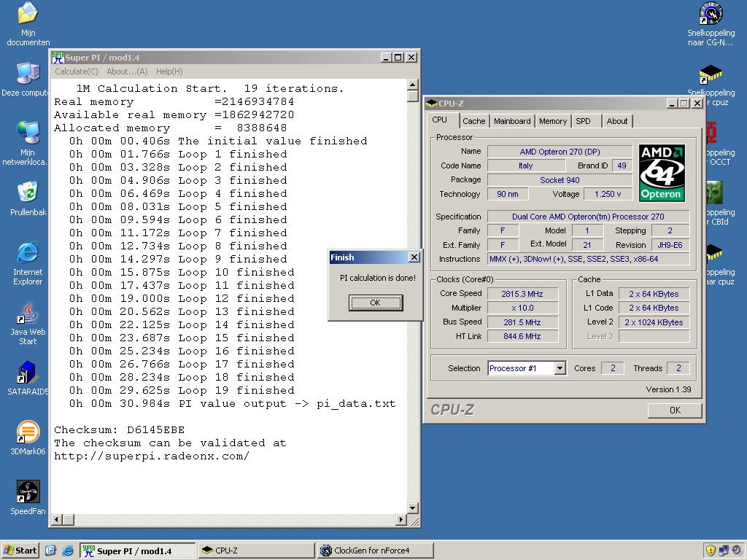This screenshot has height=560, width=747.
Task: Switch to the Memory tab in CPU-Z
Action: click(x=553, y=121)
